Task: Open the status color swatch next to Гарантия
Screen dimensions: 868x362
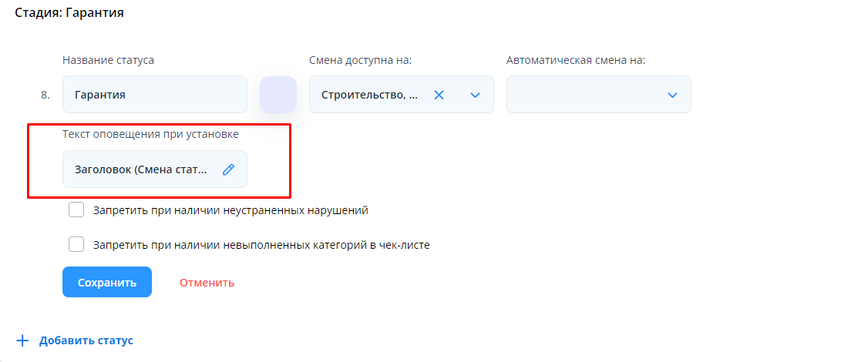Action: [278, 95]
